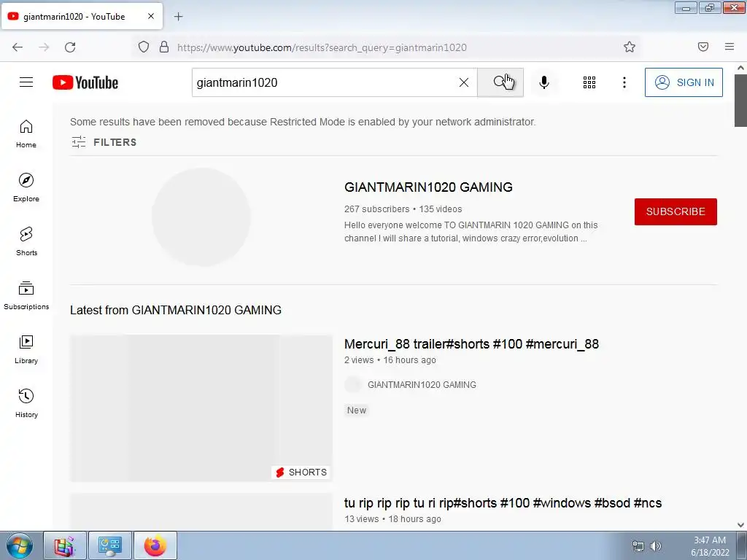Click the Restricted Mode notice text
The image size is (747, 560).
(x=303, y=122)
